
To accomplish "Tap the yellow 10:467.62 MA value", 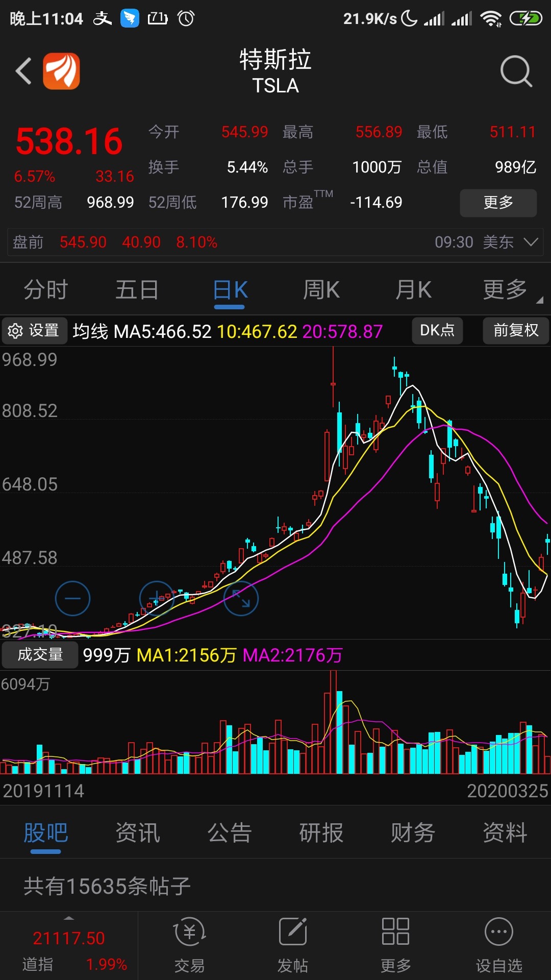I will tap(257, 332).
